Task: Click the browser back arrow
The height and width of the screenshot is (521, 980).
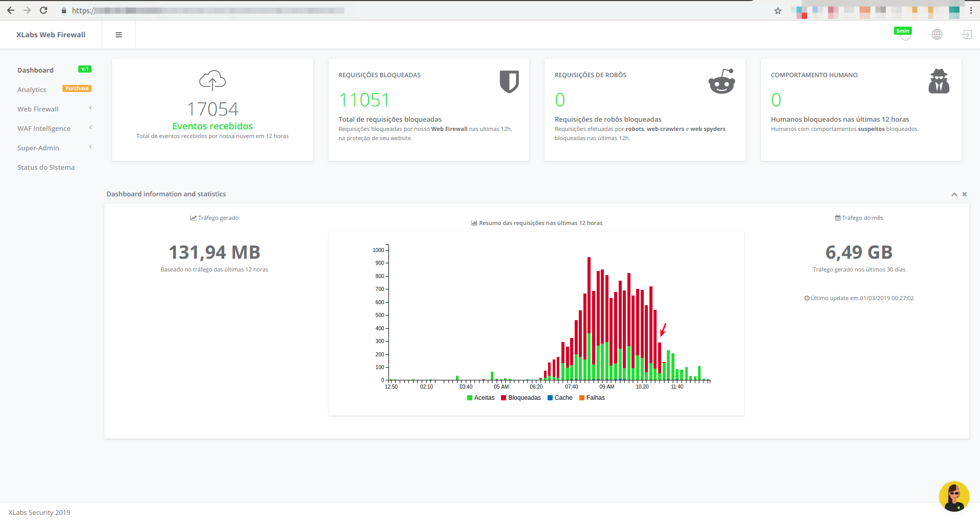Action: coord(11,10)
